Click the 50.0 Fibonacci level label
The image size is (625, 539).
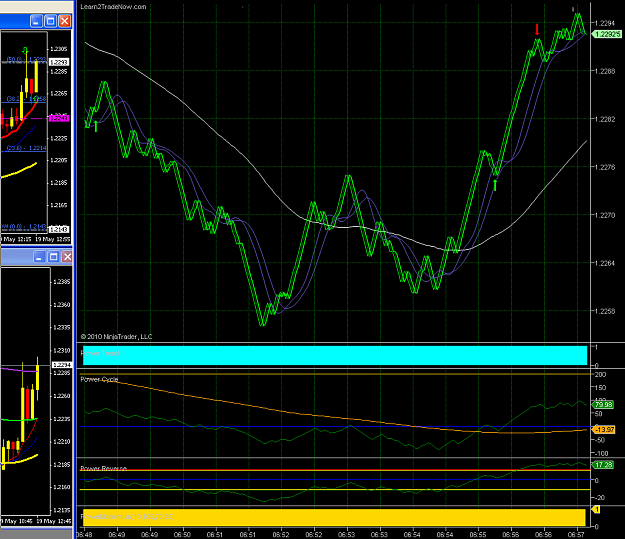[x=26, y=59]
